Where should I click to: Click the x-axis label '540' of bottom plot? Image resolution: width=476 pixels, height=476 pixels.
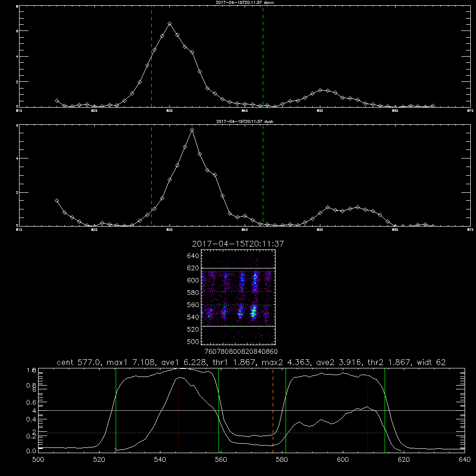[160, 460]
